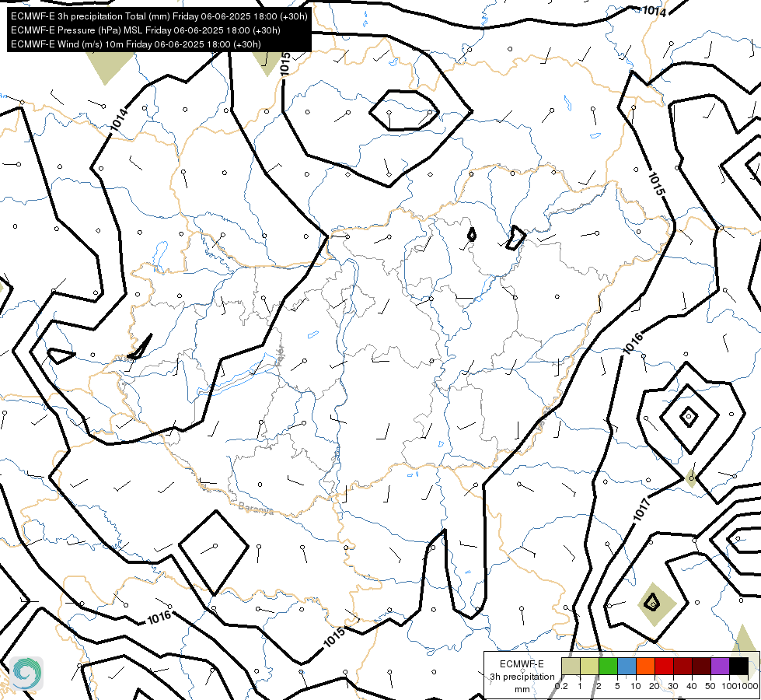
Task: Click 'ECMWF-E' heading in the legend box
Action: click(522, 664)
